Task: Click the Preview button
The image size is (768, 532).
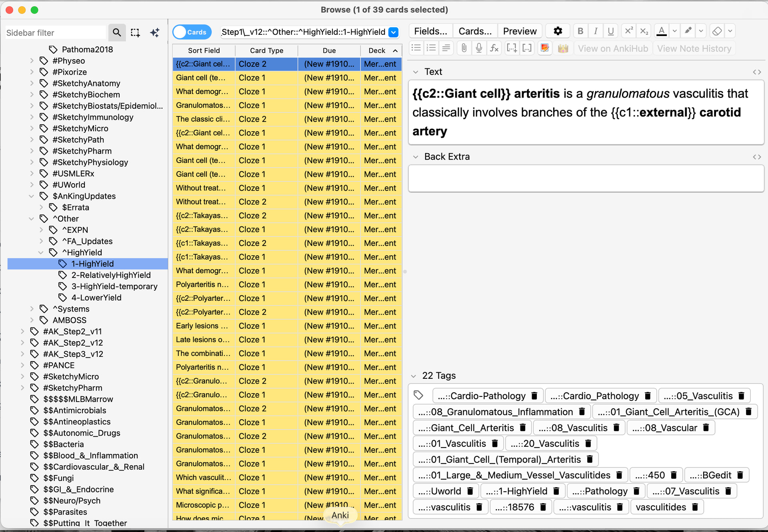Action: (x=520, y=31)
